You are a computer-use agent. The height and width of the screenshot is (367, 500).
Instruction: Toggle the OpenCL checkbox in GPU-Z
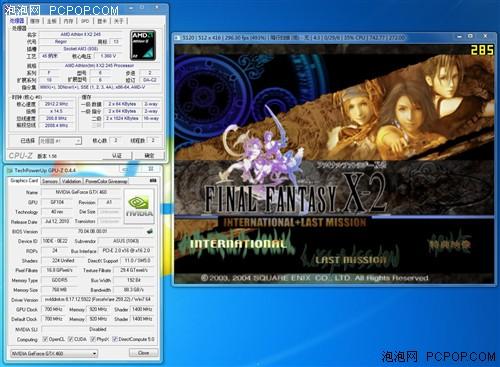(45, 339)
